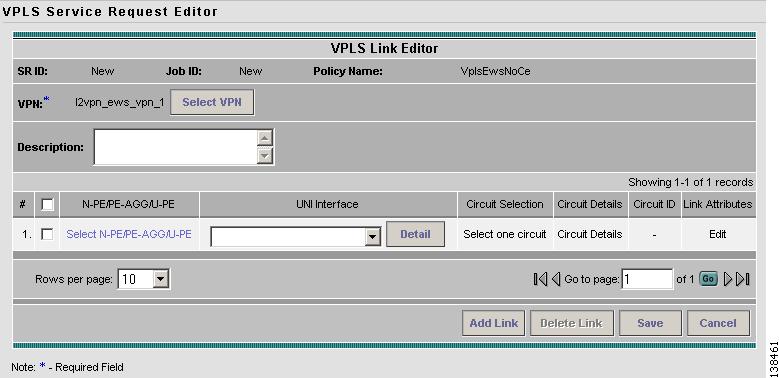Viewport: 779px width, 378px height.
Task: Check the checkbox for row 1
Action: tap(47, 234)
